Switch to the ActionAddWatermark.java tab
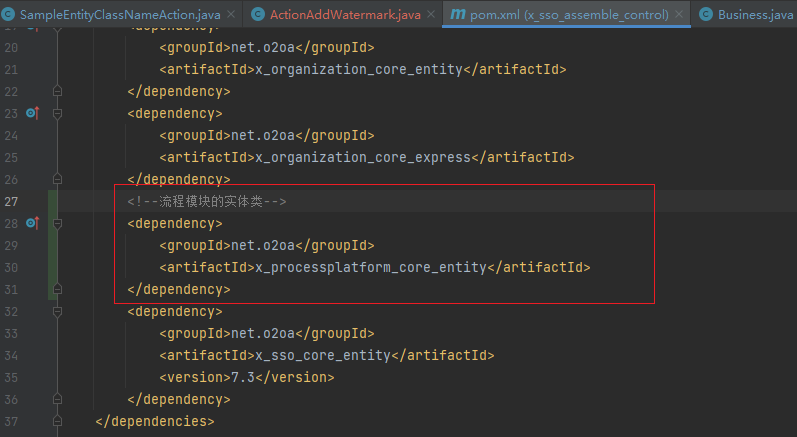This screenshot has width=797, height=437. [345, 15]
